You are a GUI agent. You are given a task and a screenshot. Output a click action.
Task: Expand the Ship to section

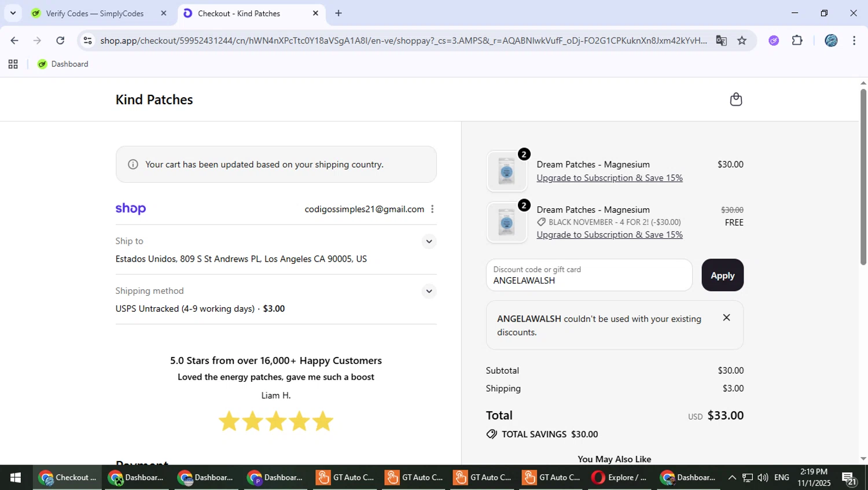[x=429, y=241]
